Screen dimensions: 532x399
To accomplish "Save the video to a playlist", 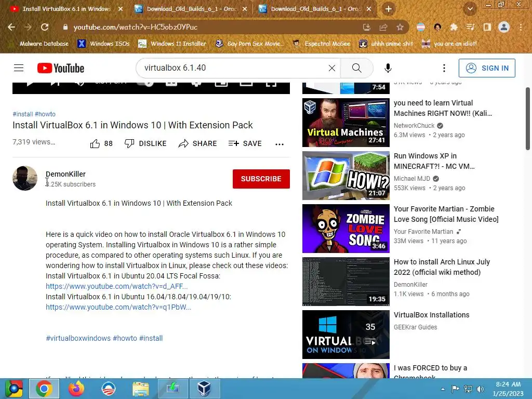I will click(245, 143).
